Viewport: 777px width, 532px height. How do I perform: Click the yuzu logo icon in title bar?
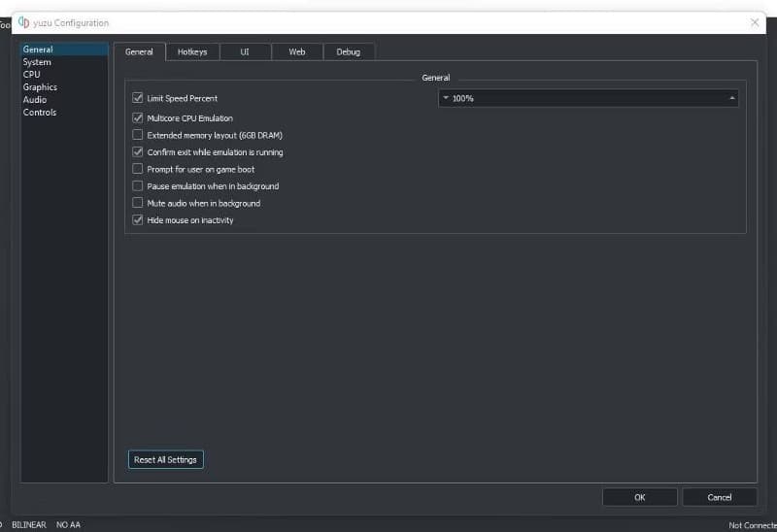23,22
